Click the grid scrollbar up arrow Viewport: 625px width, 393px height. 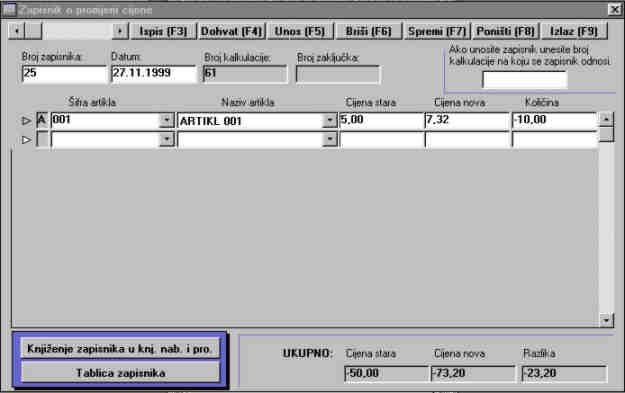(x=606, y=119)
